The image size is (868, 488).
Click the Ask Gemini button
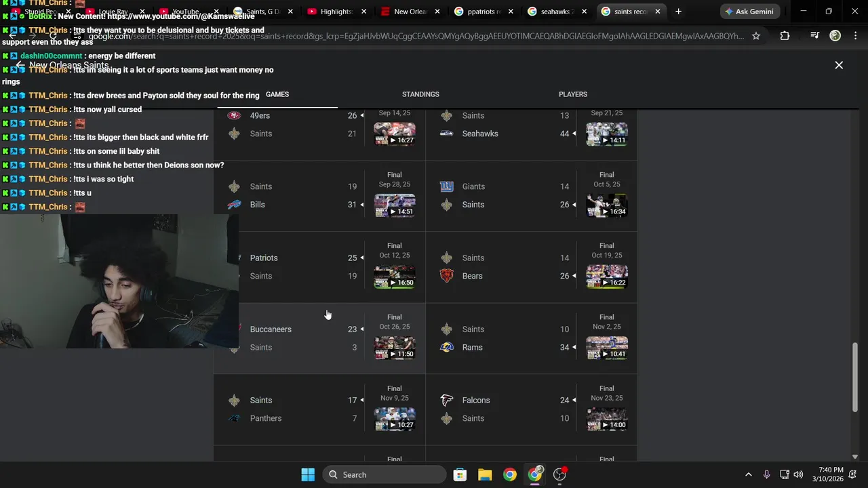tap(749, 12)
